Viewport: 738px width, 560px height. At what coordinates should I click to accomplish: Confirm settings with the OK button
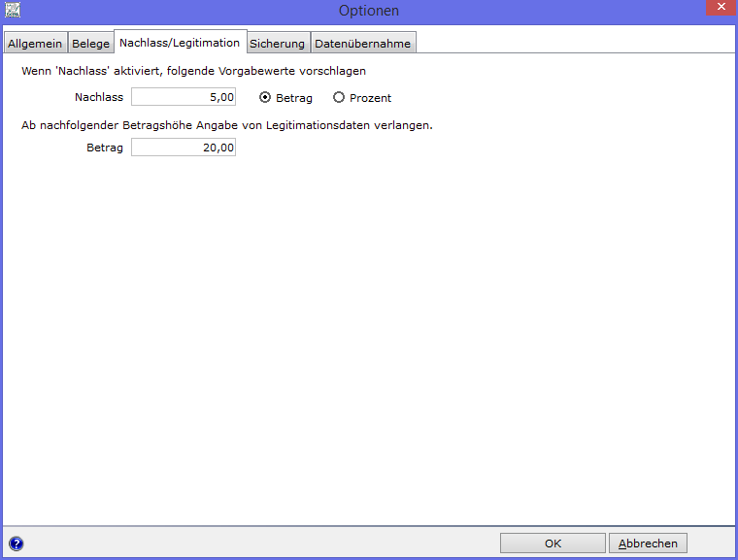click(553, 544)
